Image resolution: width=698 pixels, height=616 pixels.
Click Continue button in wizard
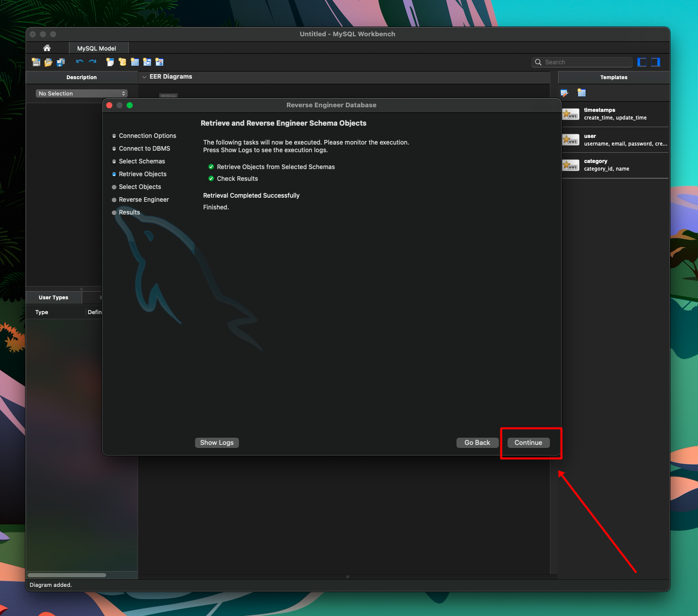[x=528, y=443]
